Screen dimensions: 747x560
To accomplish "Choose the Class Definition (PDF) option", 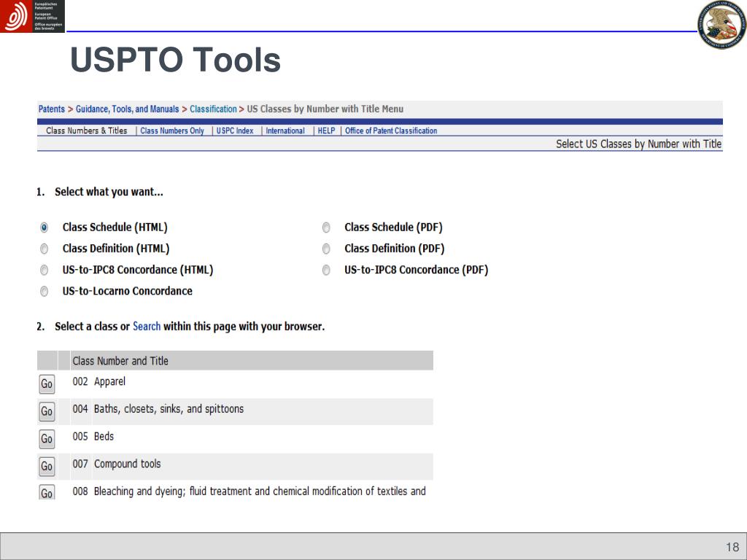I will [326, 249].
